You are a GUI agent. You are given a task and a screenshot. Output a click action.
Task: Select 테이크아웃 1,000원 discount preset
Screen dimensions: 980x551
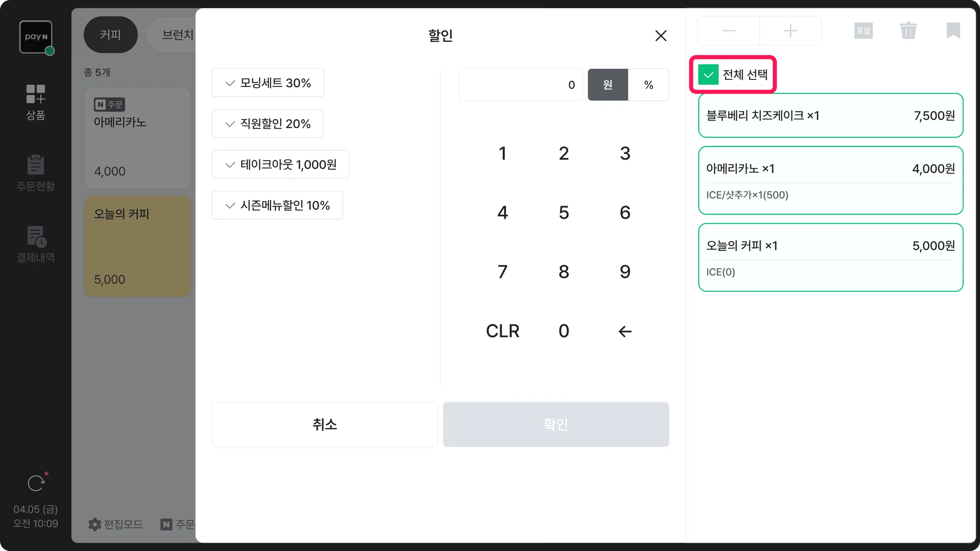(x=280, y=165)
